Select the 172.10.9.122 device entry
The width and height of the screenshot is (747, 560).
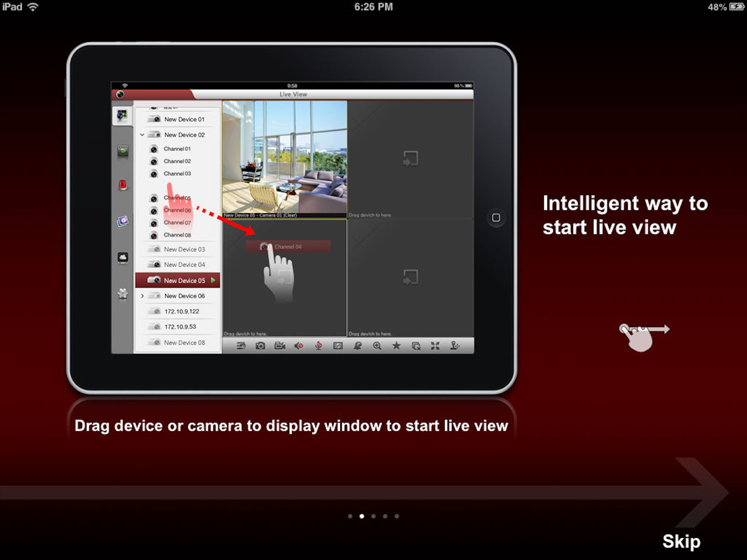pyautogui.click(x=182, y=311)
